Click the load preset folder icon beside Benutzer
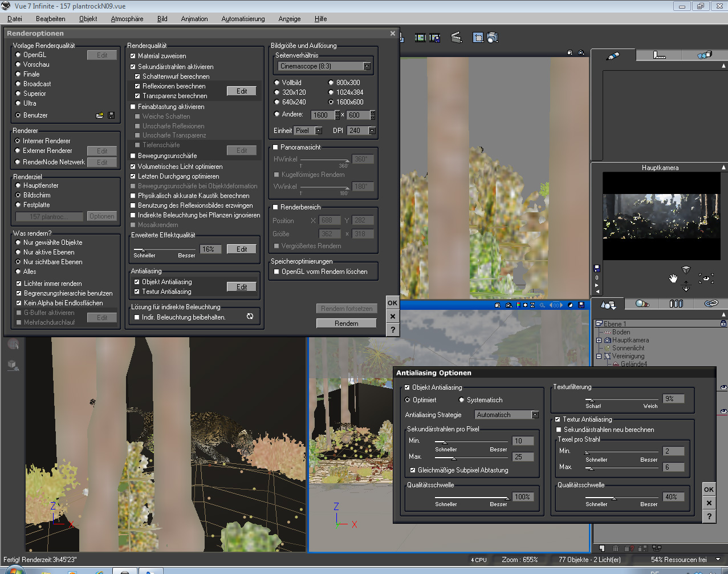 click(100, 115)
